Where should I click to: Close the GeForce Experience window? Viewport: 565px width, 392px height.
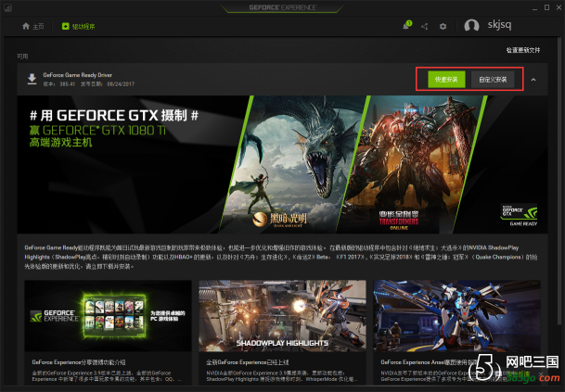[559, 7]
